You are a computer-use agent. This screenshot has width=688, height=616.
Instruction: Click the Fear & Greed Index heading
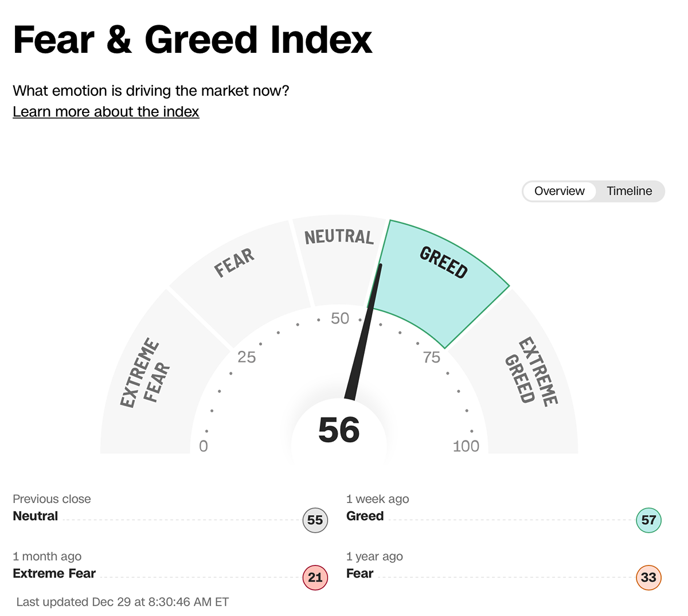pyautogui.click(x=193, y=40)
